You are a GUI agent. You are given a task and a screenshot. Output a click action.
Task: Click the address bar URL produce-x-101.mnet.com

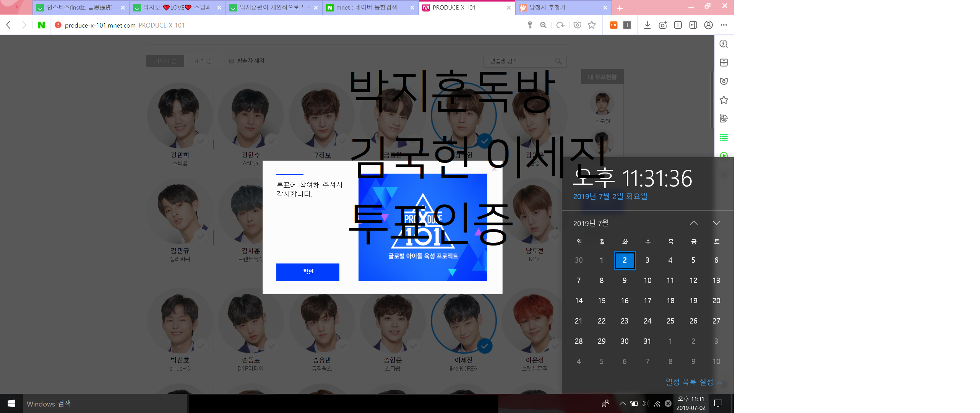pos(100,25)
